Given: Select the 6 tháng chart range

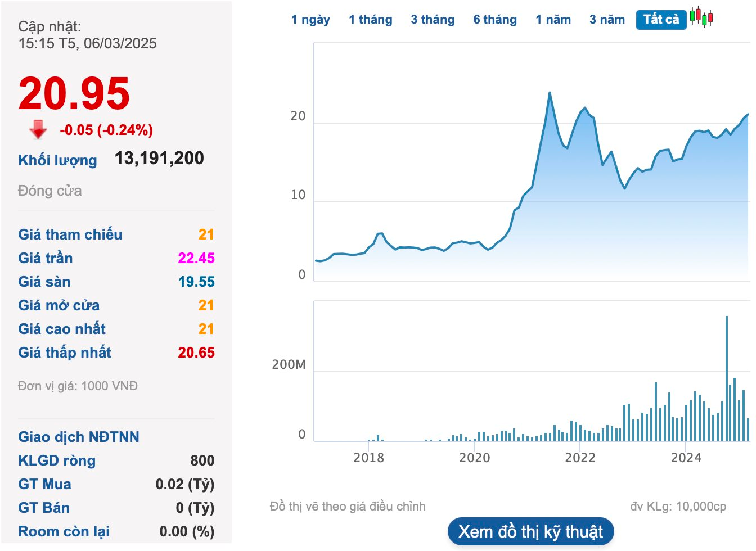Looking at the screenshot, I should coord(495,20).
